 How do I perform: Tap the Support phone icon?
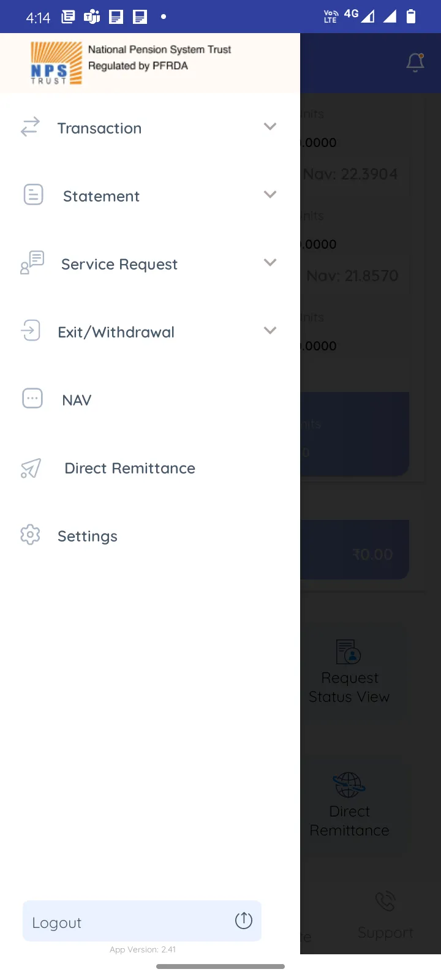[x=385, y=902]
